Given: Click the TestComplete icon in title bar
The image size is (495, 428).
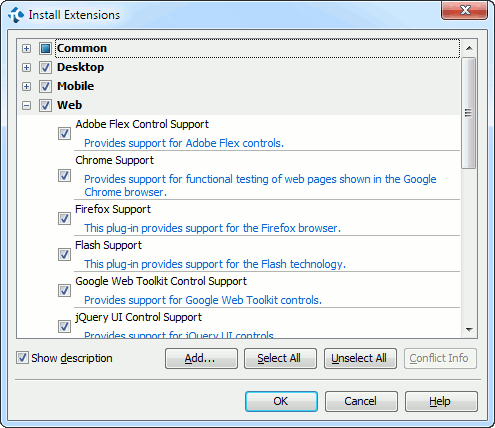Looking at the screenshot, I should tap(16, 15).
